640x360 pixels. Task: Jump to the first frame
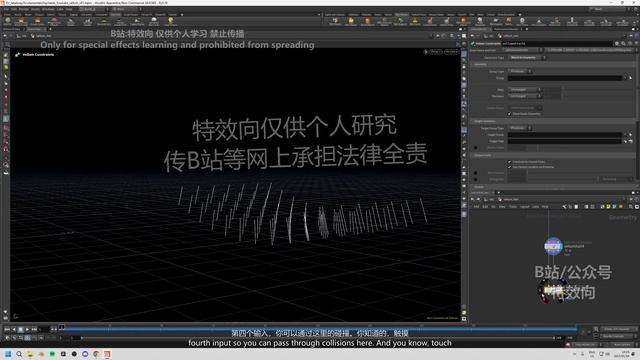[7, 329]
